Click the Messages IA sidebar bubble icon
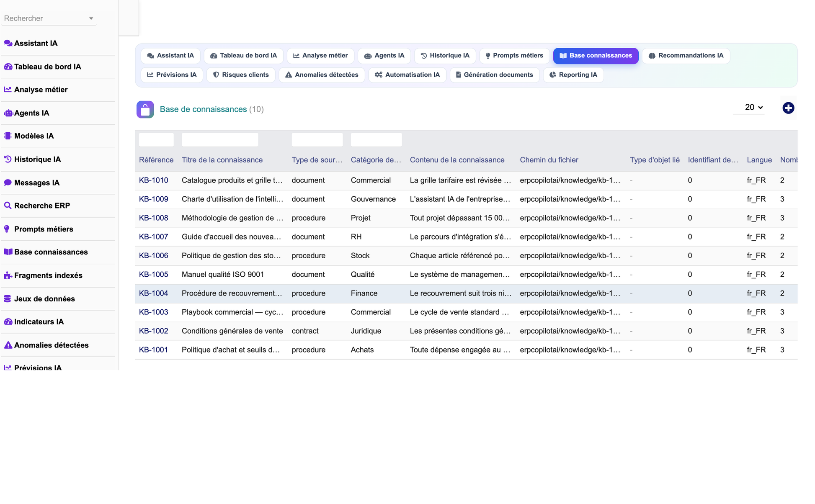Screen dimensions: 815x504 [x=8, y=183]
